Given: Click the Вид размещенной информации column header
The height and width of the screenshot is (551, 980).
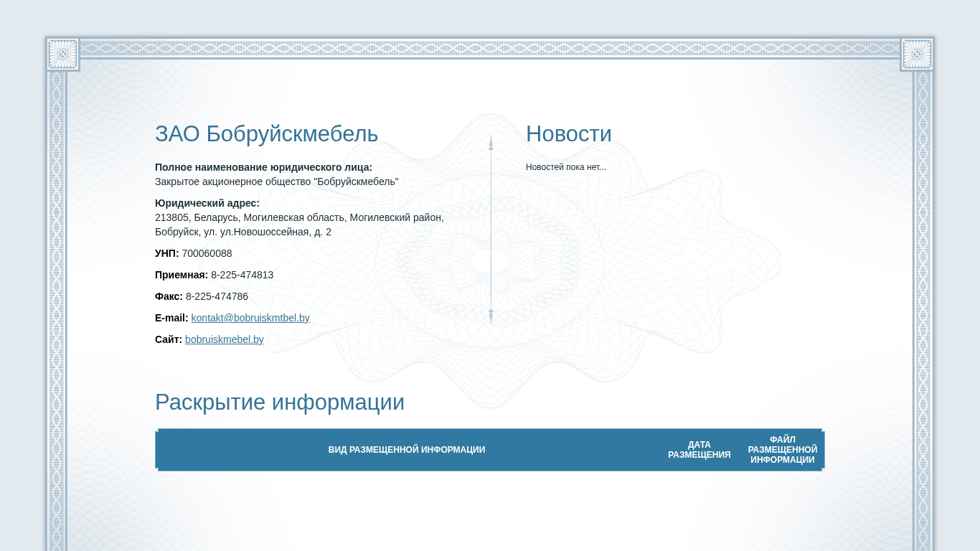Looking at the screenshot, I should tap(407, 450).
